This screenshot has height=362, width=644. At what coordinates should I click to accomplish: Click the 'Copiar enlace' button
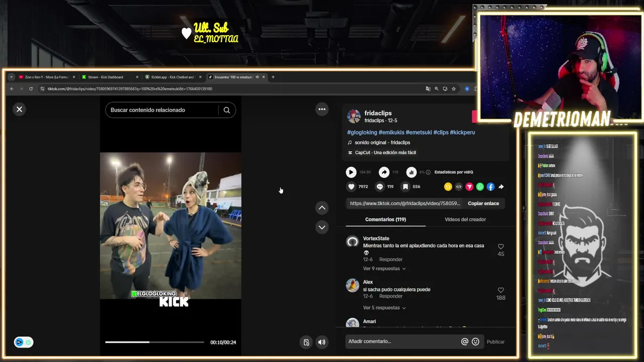point(484,203)
